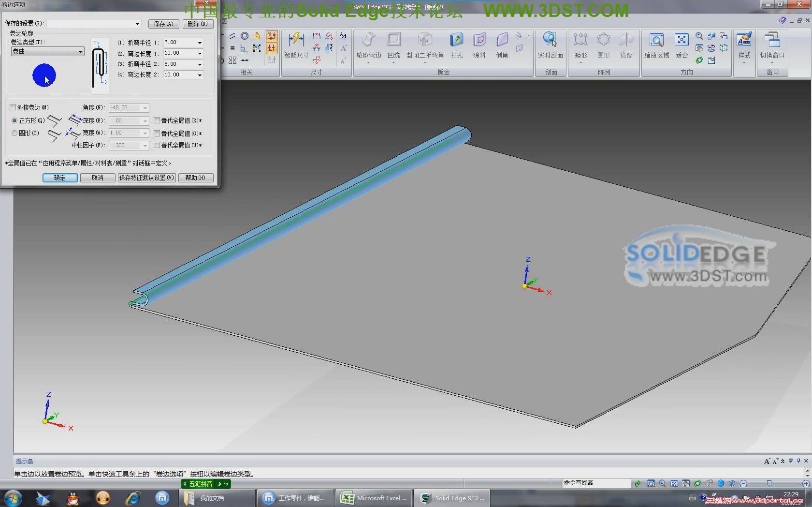Click the Solid Edge ST3 taskbar button
The image size is (812, 507).
pyautogui.click(x=451, y=498)
